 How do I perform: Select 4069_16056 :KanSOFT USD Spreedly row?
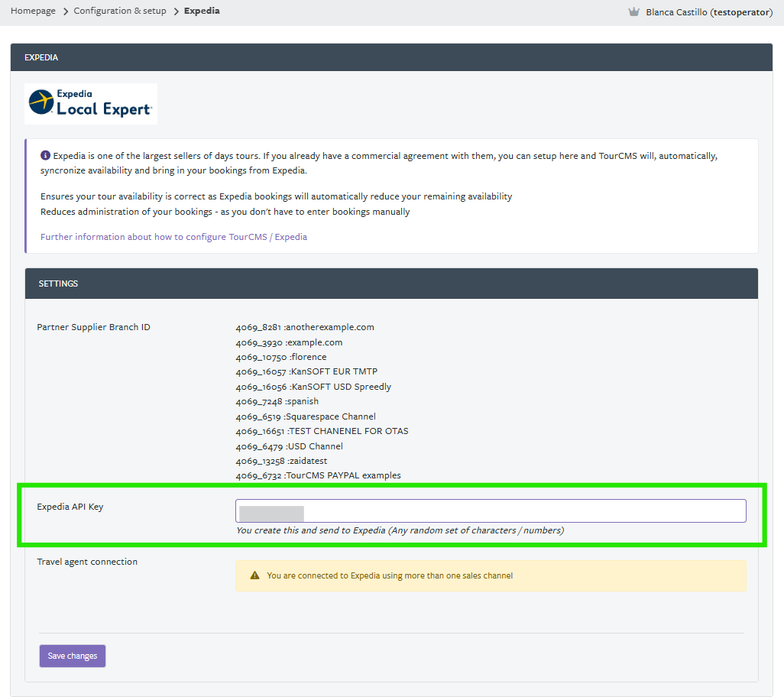click(x=313, y=387)
